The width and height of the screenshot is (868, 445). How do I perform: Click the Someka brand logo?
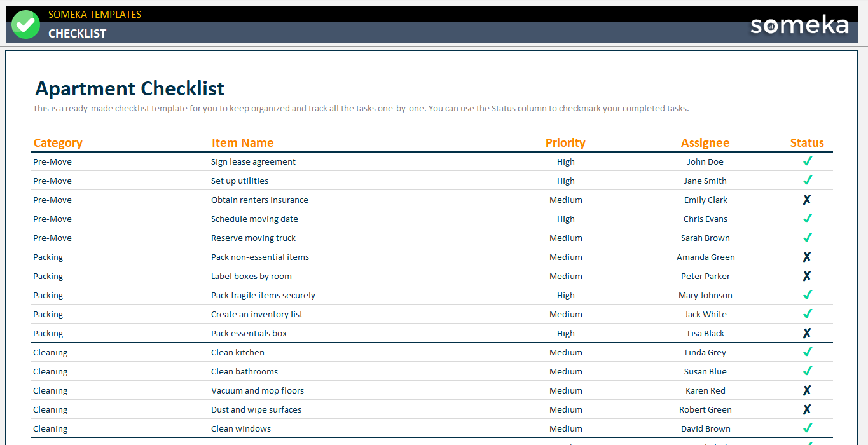tap(799, 25)
